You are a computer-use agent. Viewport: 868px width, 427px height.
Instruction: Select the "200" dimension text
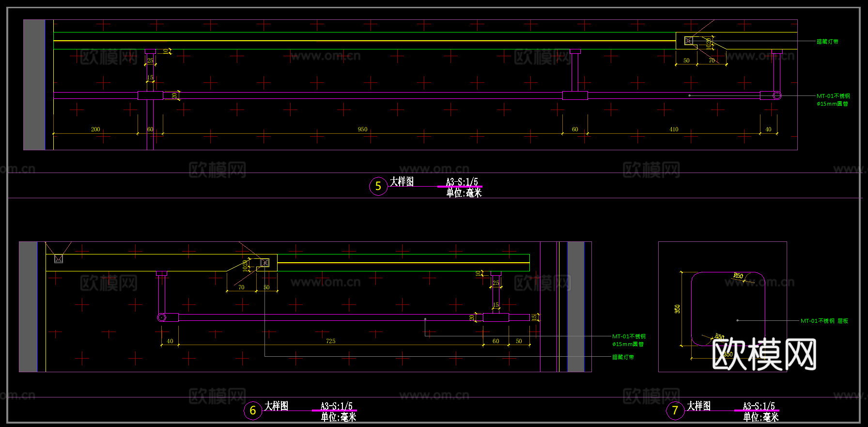pyautogui.click(x=95, y=129)
